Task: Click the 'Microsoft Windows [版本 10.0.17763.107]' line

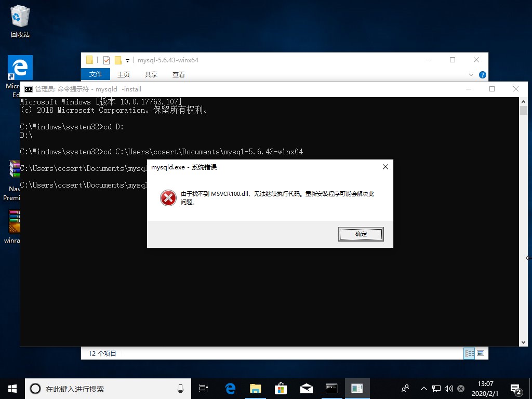Action: 101,102
